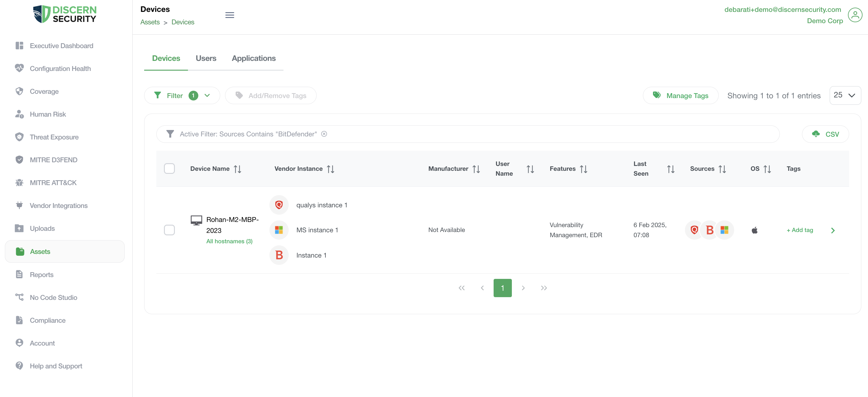Click the Apple OS icon
This screenshot has width=868, height=397.
point(755,230)
